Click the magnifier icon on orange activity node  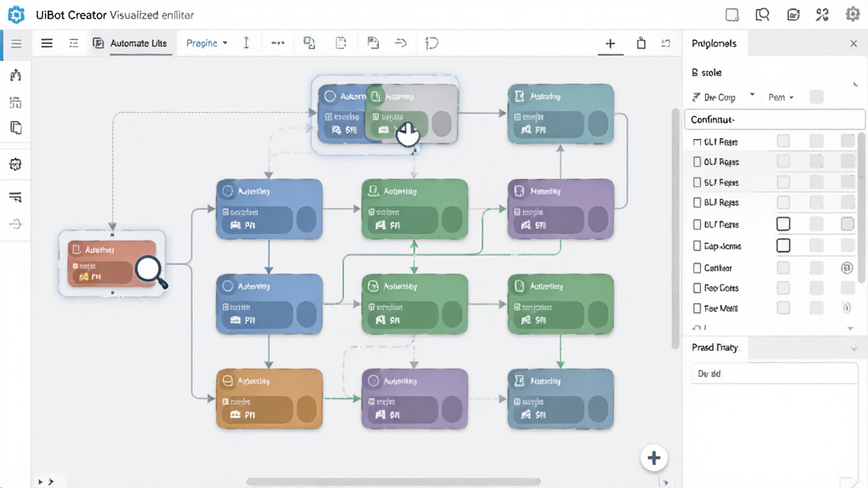coord(151,270)
